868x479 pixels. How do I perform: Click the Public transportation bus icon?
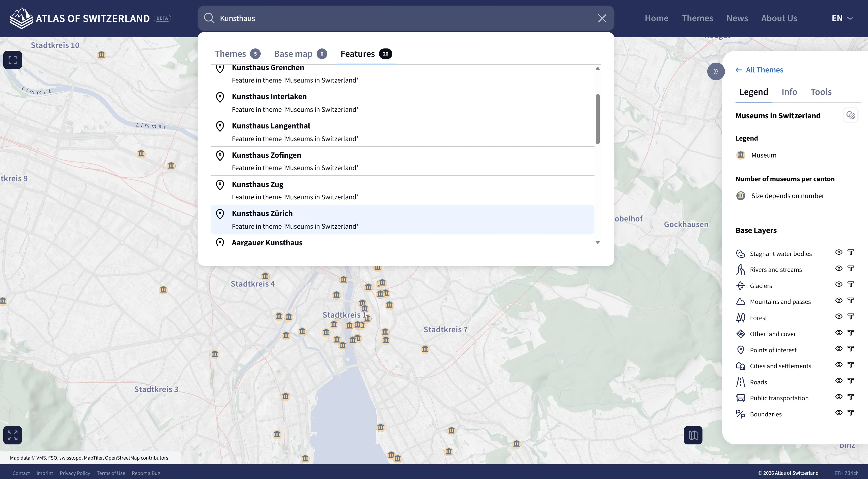(x=740, y=398)
